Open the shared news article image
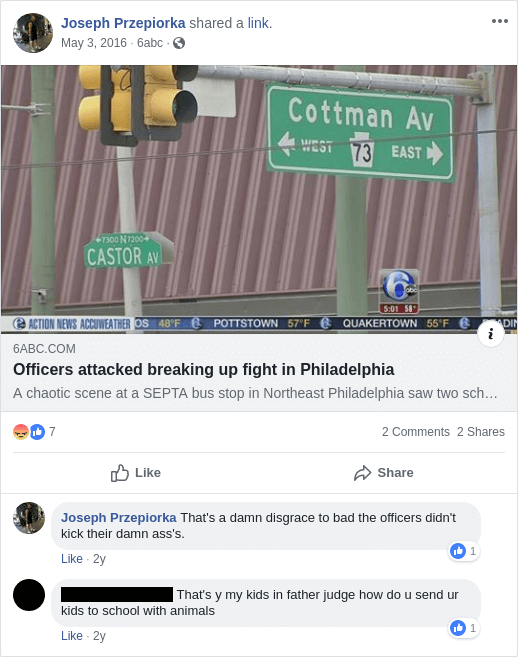This screenshot has height=657, width=518. click(259, 199)
